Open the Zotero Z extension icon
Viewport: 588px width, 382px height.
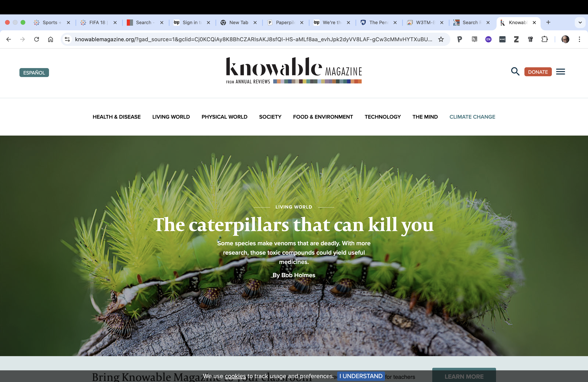pyautogui.click(x=516, y=39)
